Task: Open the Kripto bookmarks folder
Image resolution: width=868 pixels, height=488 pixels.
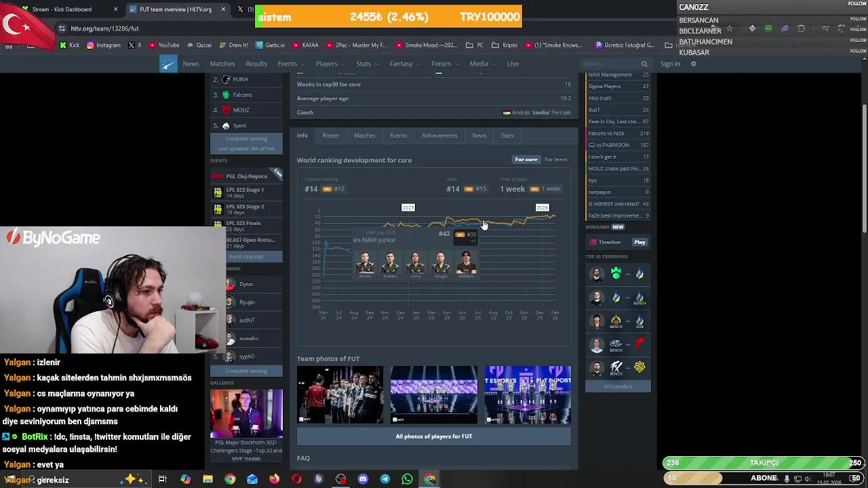Action: click(505, 45)
